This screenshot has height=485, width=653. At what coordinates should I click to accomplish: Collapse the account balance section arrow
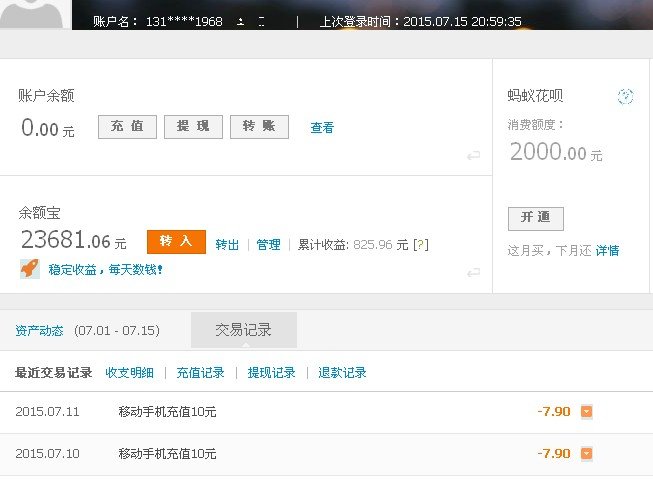(474, 156)
